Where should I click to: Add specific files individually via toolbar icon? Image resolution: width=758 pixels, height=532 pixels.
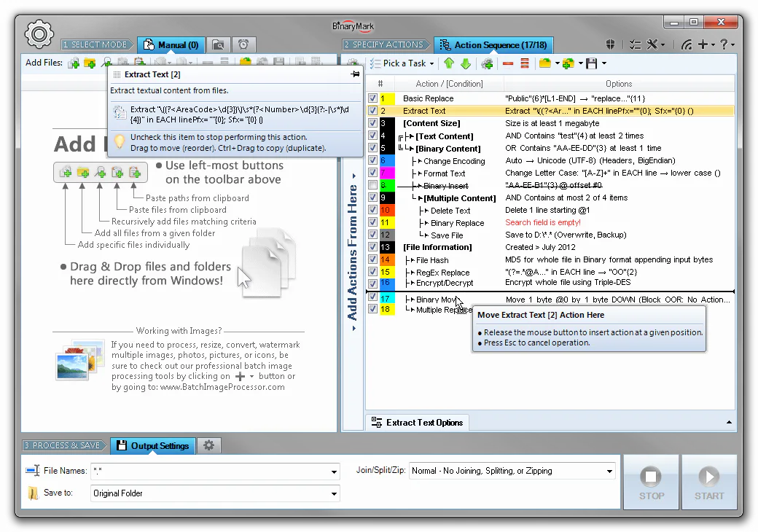coord(74,63)
